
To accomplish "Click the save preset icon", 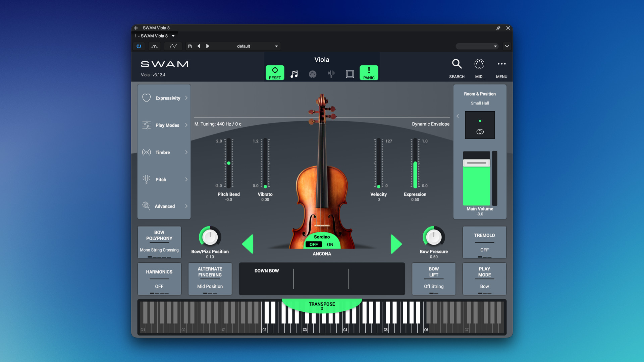I will 190,46.
